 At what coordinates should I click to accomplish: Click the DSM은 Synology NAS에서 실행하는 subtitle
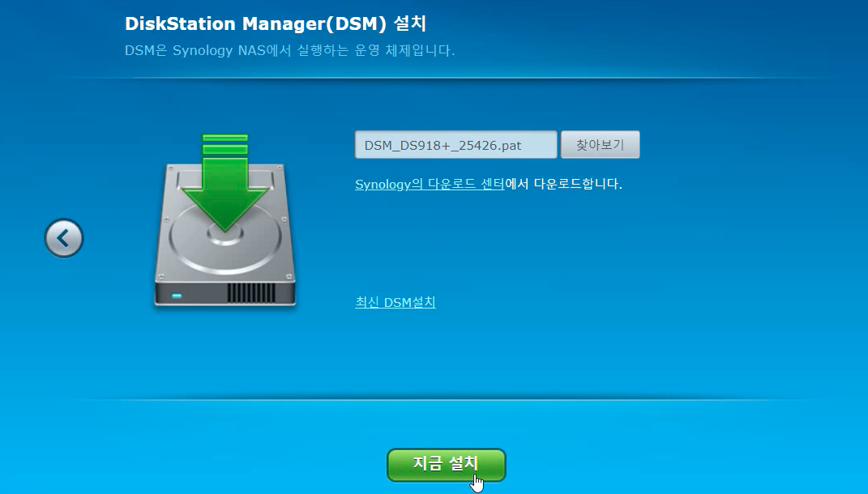(289, 50)
